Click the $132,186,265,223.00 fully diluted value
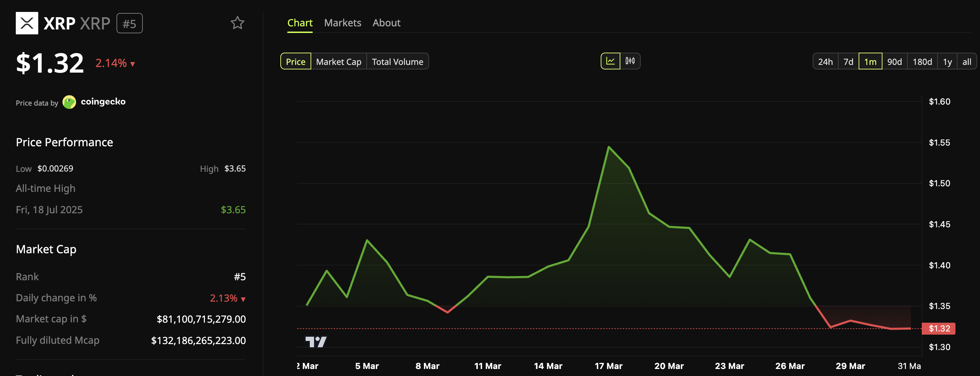The height and width of the screenshot is (376, 980). coord(199,341)
